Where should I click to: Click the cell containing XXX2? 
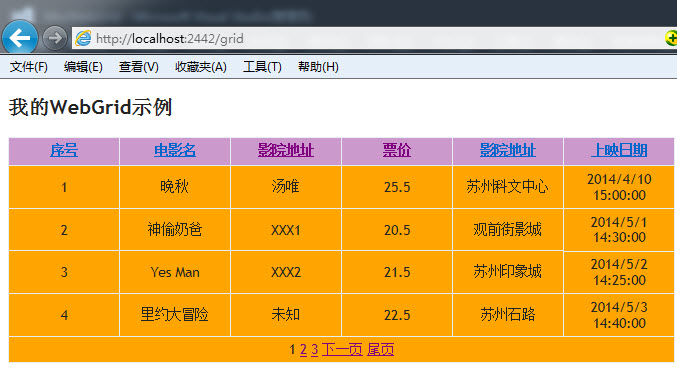tap(286, 272)
